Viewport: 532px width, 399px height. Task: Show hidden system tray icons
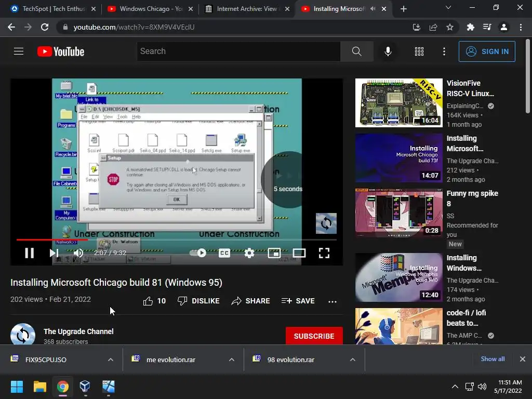pyautogui.click(x=455, y=387)
